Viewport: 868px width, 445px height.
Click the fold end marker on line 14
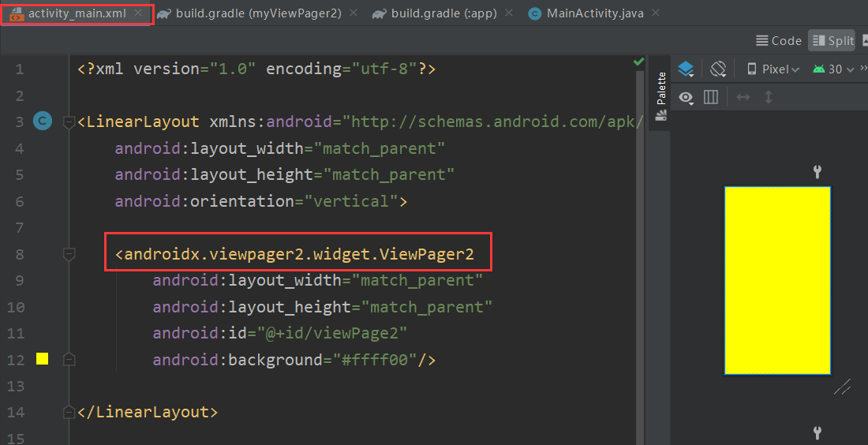click(x=69, y=413)
